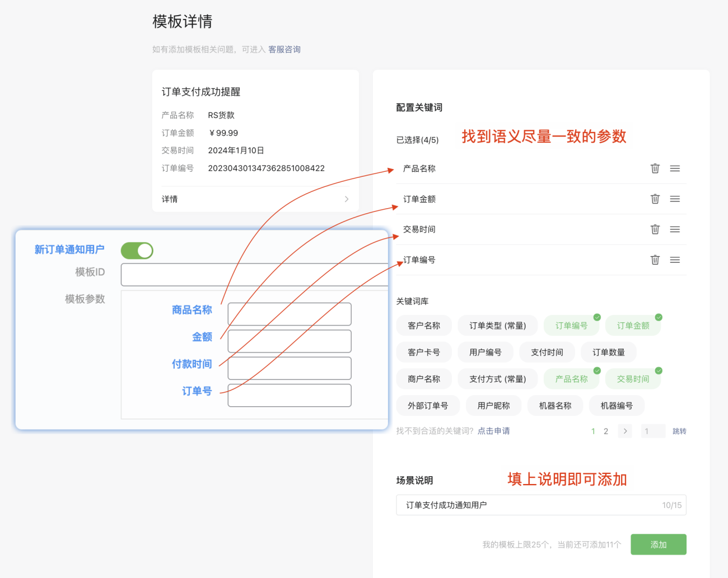728x578 pixels.
Task: Delete the 订单金额 keyword using trash icon
Action: [x=655, y=199]
